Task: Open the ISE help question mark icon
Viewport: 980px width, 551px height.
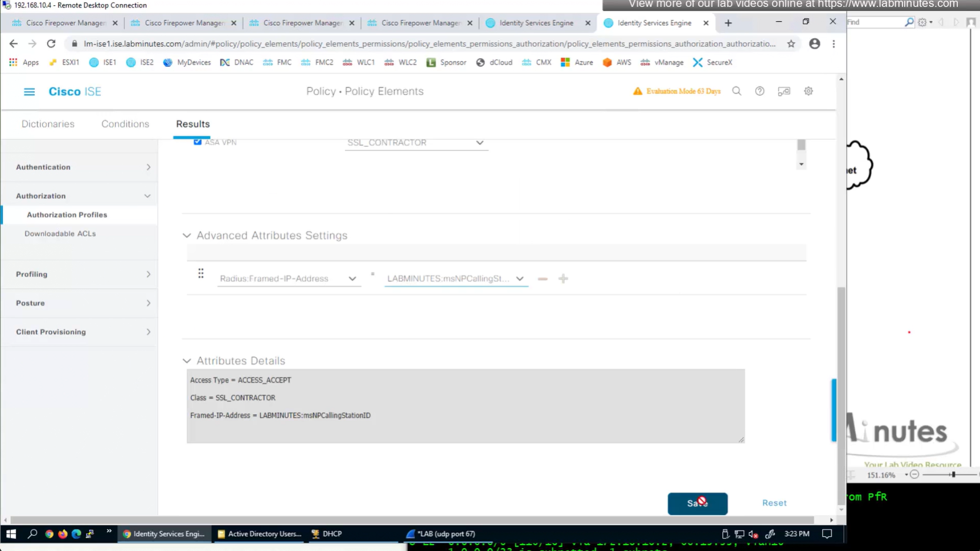Action: 759,91
